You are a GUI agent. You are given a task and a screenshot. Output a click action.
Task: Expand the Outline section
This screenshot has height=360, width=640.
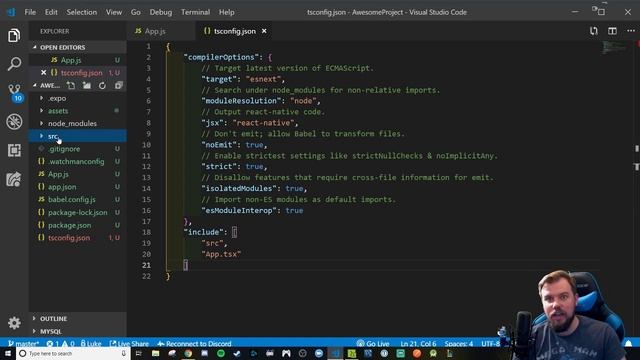click(x=78, y=319)
